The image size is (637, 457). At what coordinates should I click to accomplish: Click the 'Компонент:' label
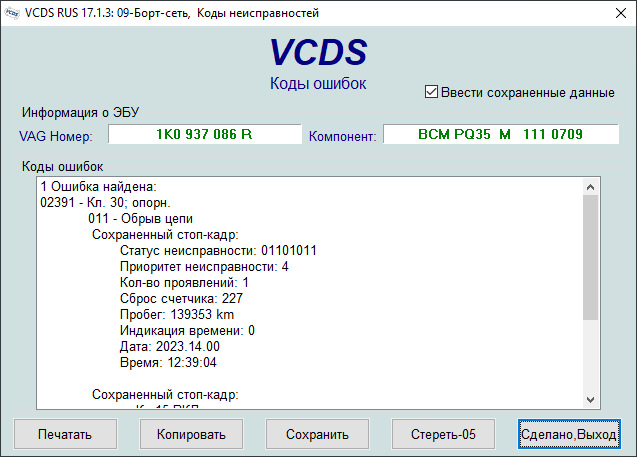click(342, 136)
